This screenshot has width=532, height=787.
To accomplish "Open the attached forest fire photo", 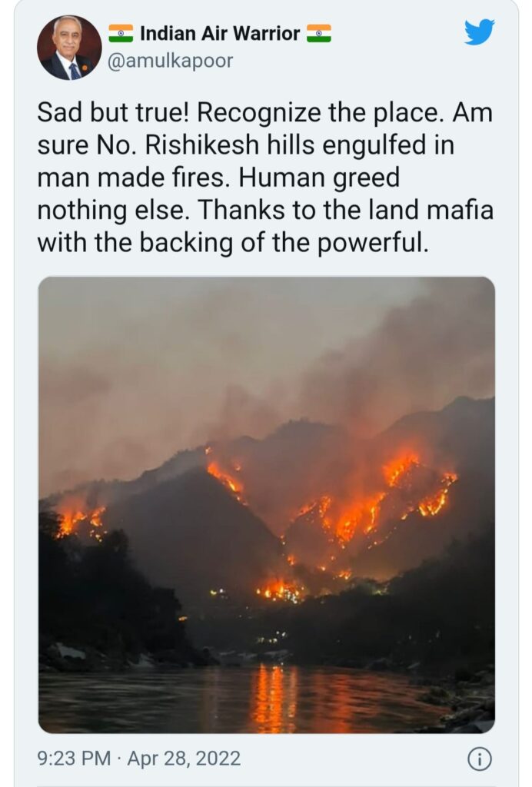I will tap(267, 504).
